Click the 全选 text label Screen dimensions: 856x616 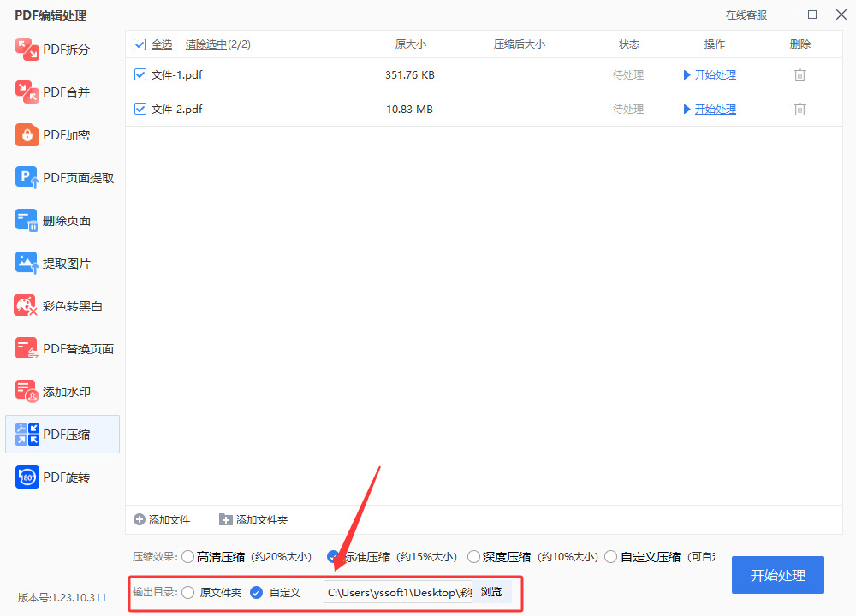click(x=162, y=44)
